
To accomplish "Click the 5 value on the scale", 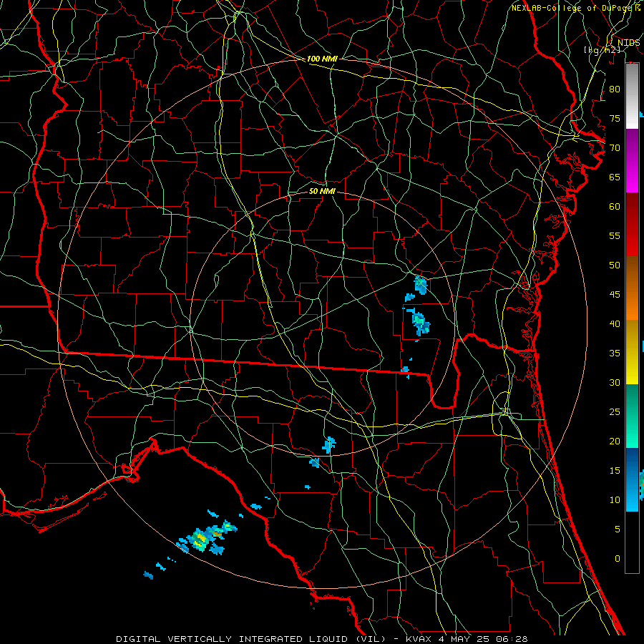I will [618, 529].
